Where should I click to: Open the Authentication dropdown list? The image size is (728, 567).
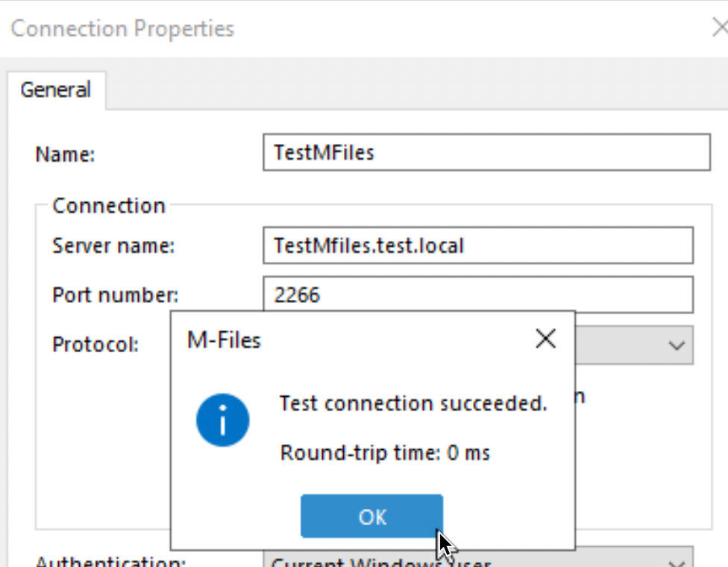pos(478,557)
